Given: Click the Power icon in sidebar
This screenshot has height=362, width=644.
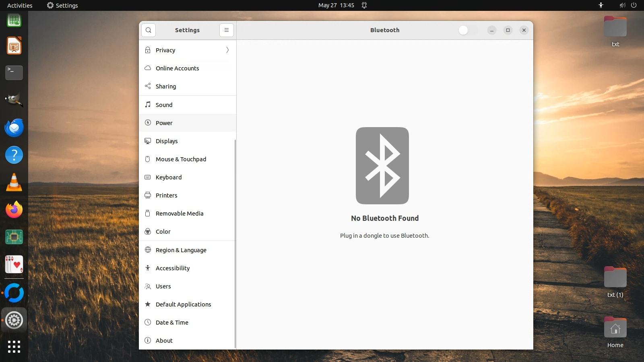Looking at the screenshot, I should pos(148,123).
